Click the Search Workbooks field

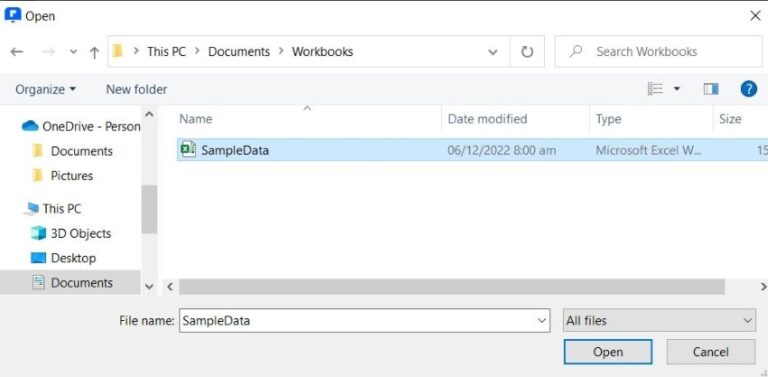pyautogui.click(x=659, y=51)
